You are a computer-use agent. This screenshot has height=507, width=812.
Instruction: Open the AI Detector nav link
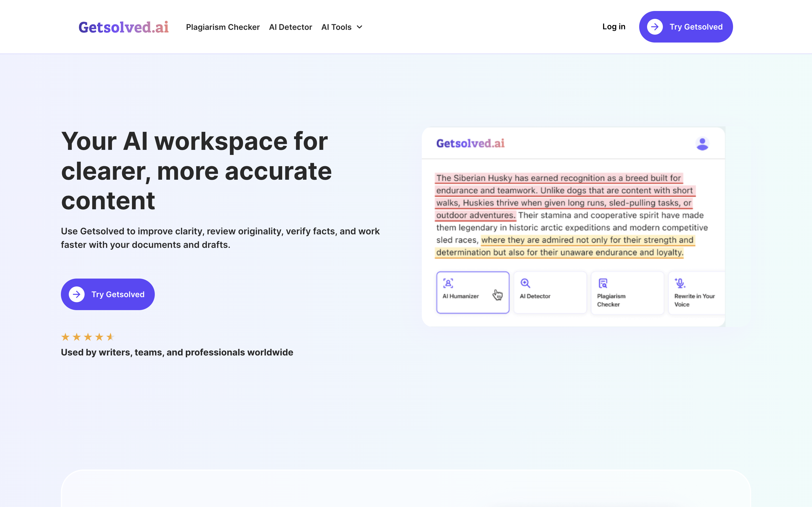[290, 27]
